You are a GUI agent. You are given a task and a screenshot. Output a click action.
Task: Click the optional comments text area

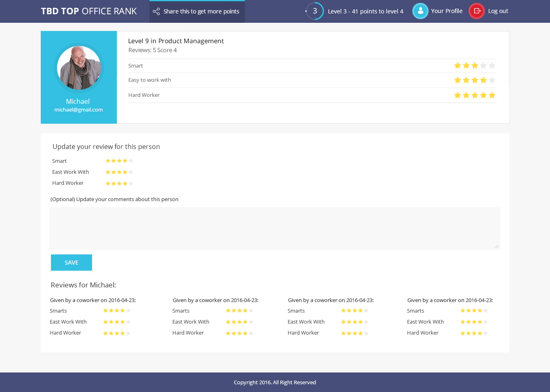click(x=275, y=228)
